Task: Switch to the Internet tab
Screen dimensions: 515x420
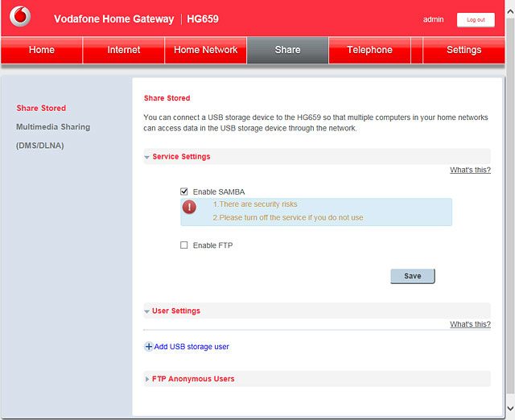Action: [123, 50]
